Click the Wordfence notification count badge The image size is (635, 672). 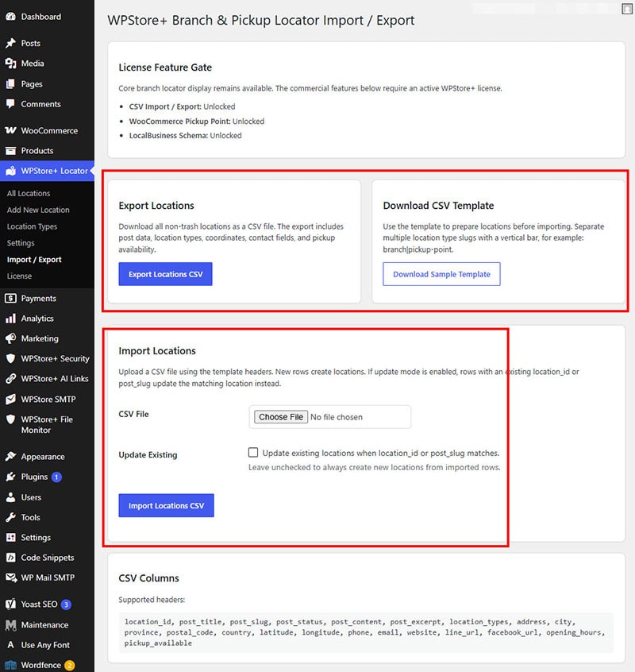coord(69,665)
